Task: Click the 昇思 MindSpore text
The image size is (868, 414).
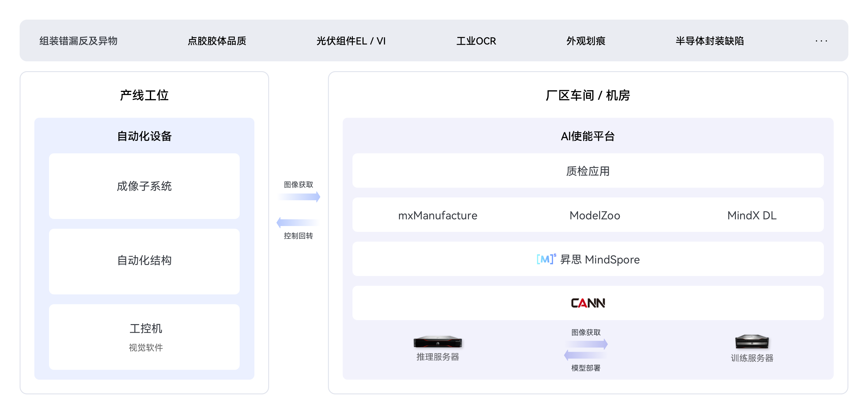Action: click(x=600, y=259)
